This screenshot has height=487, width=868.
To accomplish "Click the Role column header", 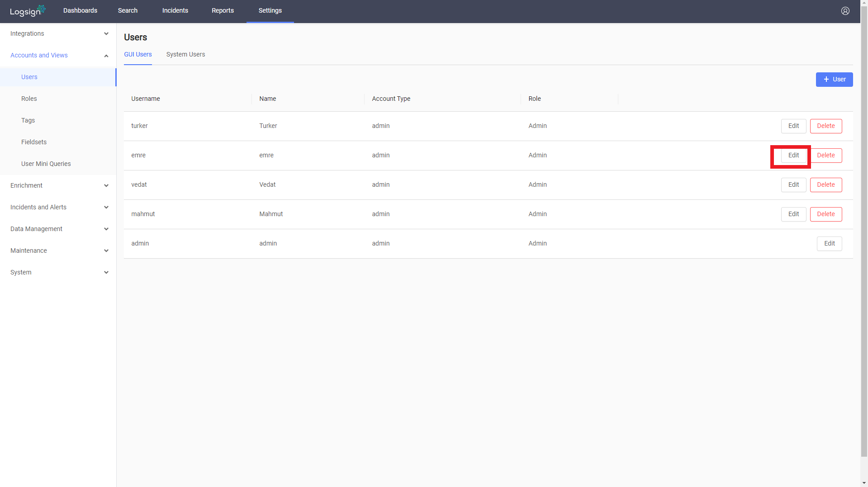I will coord(535,99).
